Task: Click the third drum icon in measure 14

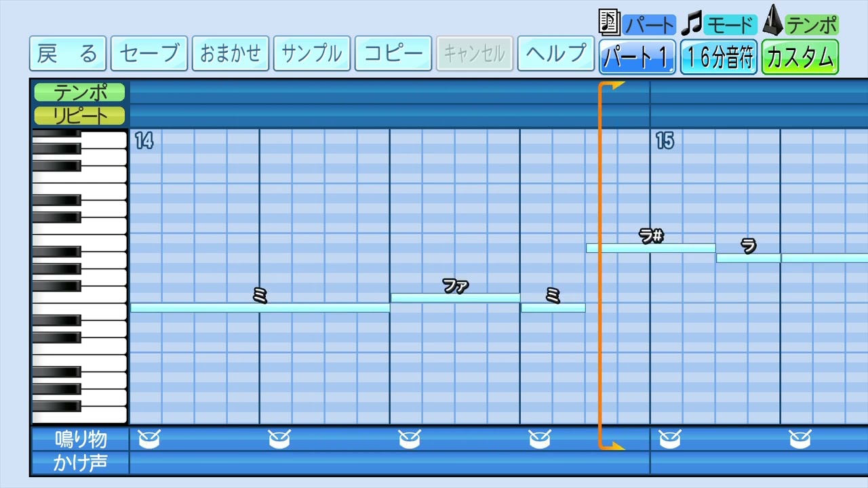Action: (x=410, y=439)
